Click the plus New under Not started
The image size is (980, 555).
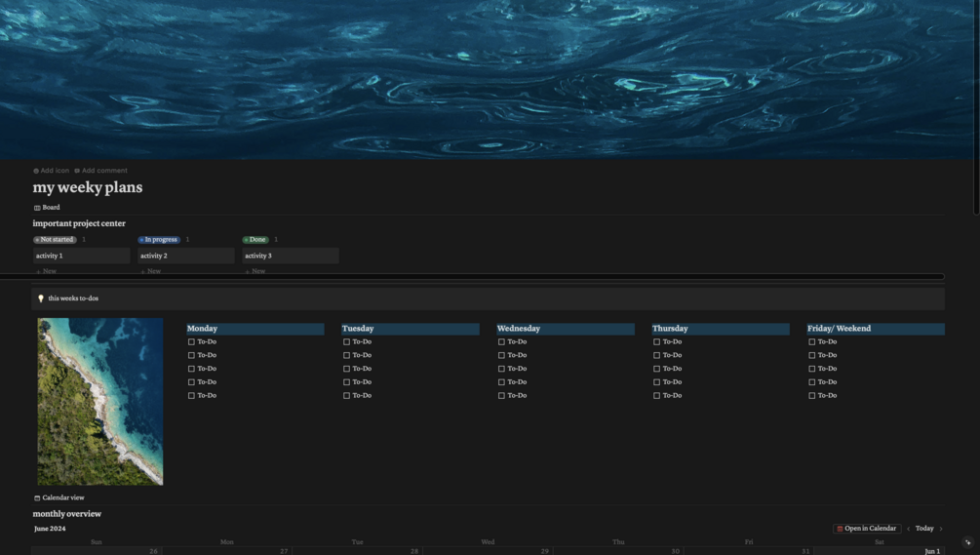coord(46,271)
